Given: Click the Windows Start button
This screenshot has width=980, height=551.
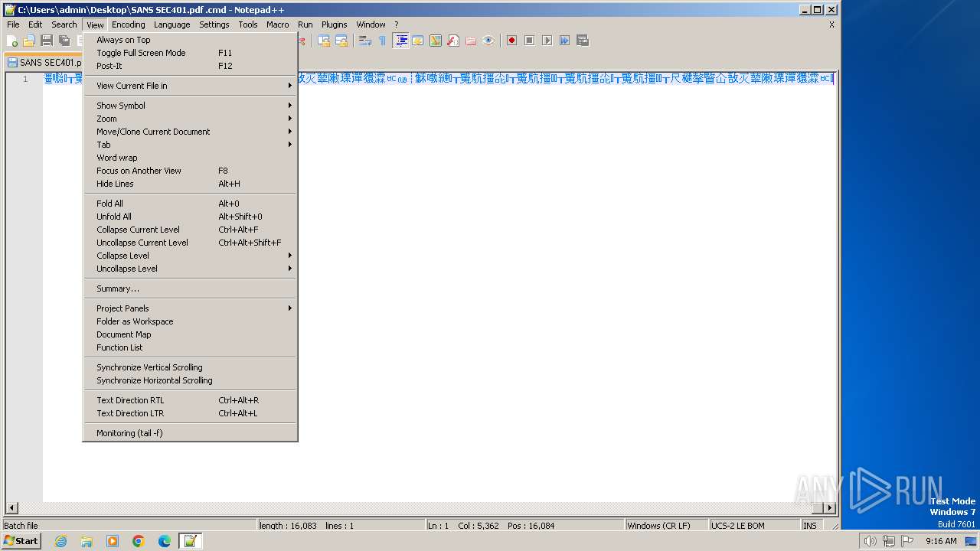Looking at the screenshot, I should (x=21, y=541).
